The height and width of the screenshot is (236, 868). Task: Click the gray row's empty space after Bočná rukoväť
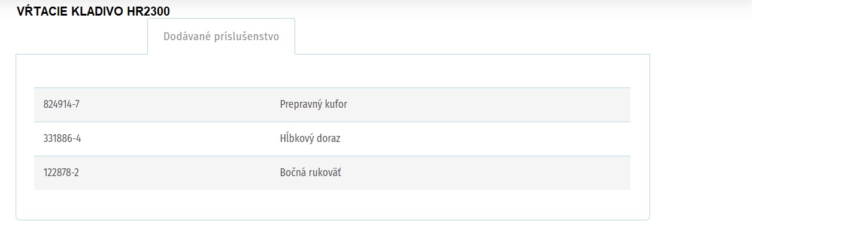tap(486, 173)
